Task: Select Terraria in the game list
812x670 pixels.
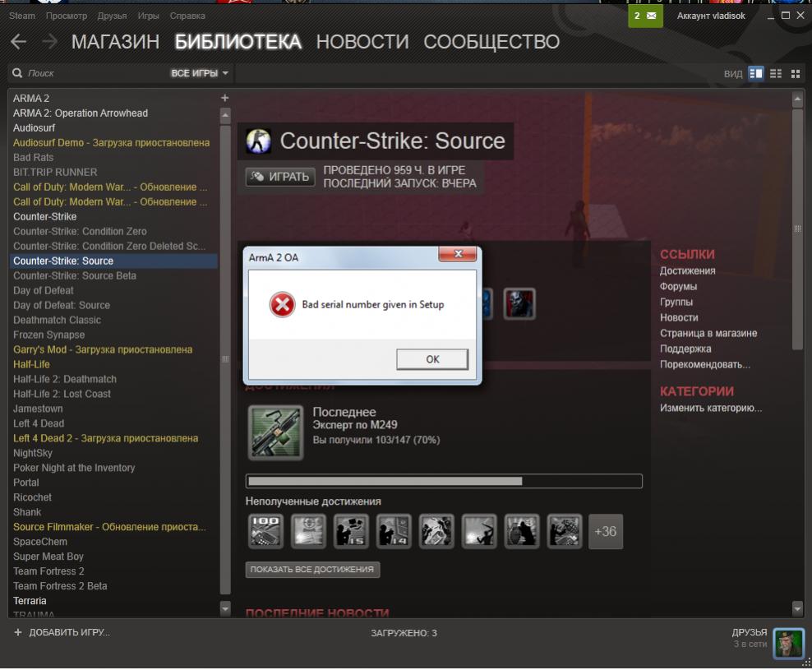Action: (x=114, y=601)
